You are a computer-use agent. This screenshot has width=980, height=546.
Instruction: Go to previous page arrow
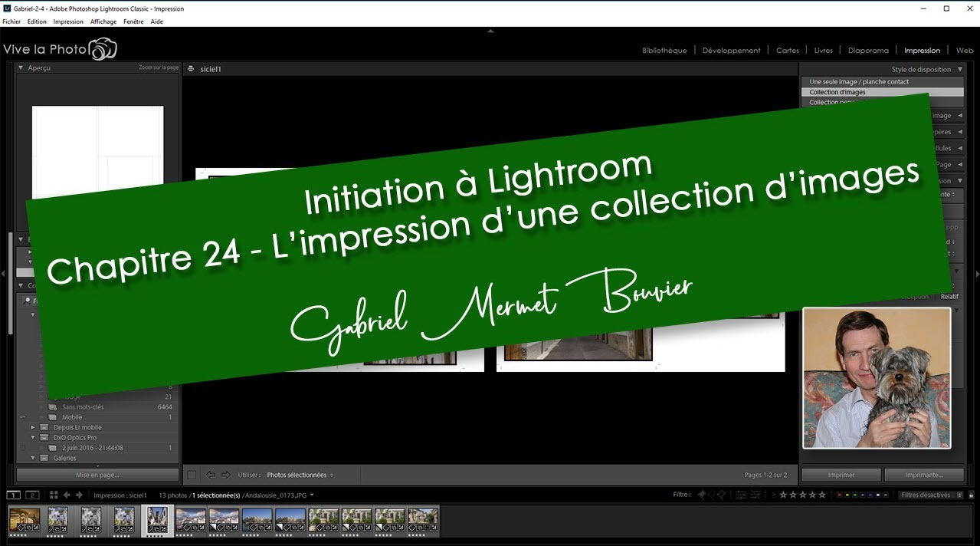tap(210, 475)
